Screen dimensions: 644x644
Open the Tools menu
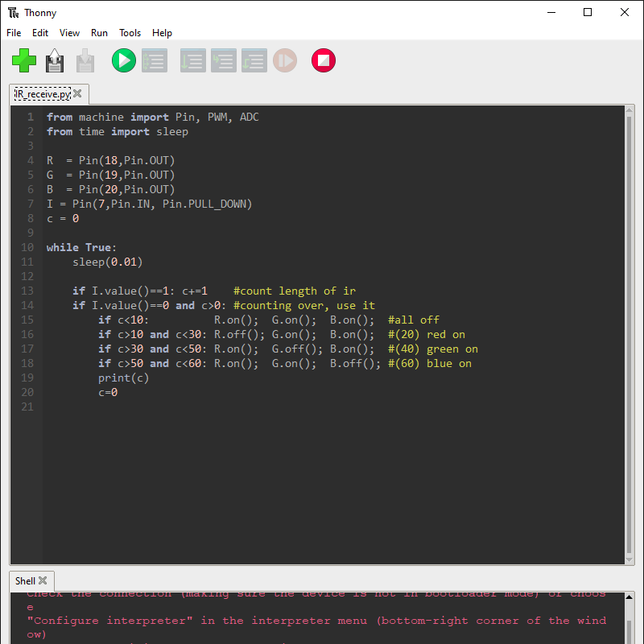(x=130, y=33)
